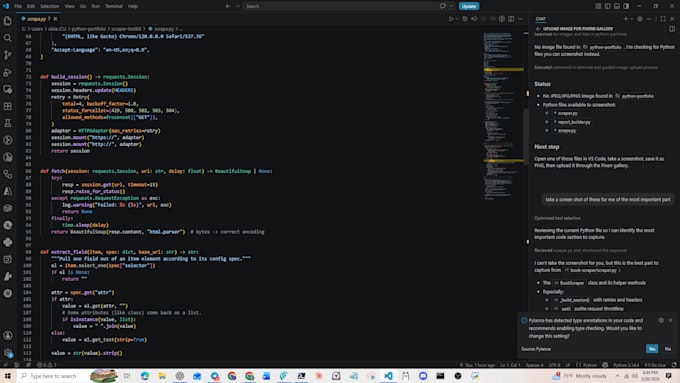Viewport: 680px width, 383px height.
Task: Click the _build_session() reference in chat
Action: pos(572,300)
